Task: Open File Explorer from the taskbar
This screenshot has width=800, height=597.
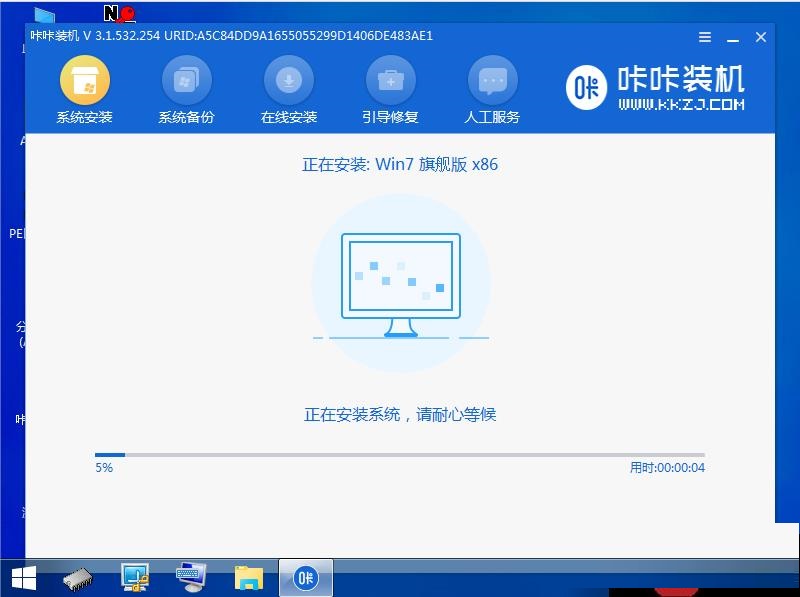Action: pyautogui.click(x=248, y=578)
